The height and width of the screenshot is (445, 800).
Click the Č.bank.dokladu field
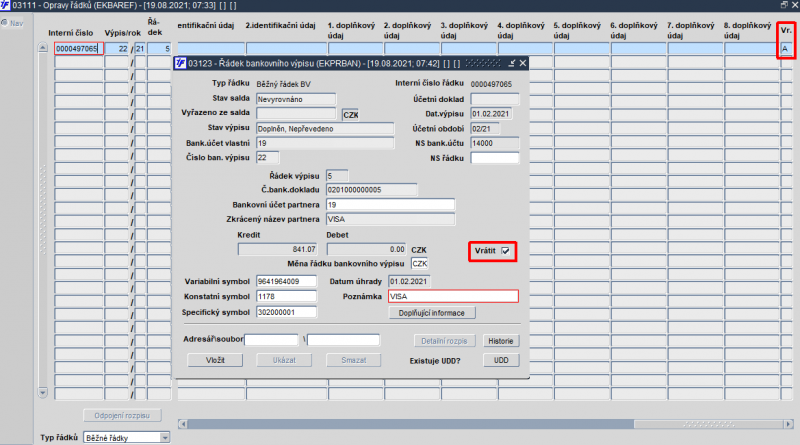pyautogui.click(x=371, y=190)
